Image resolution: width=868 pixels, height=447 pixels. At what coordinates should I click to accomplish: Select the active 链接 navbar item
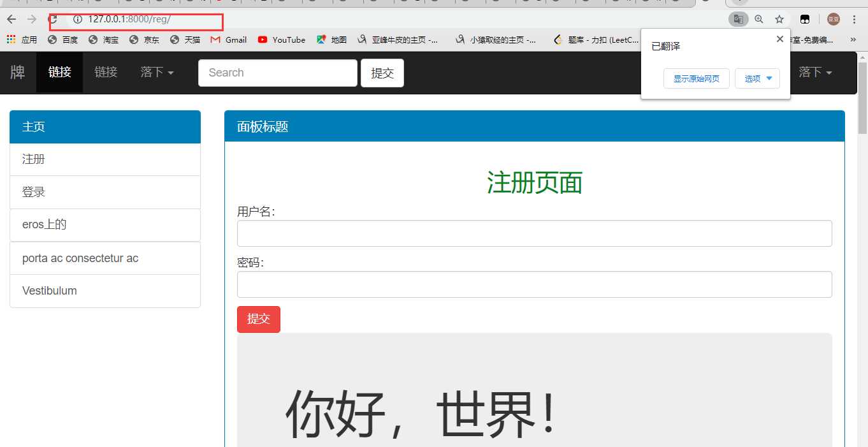[x=60, y=72]
